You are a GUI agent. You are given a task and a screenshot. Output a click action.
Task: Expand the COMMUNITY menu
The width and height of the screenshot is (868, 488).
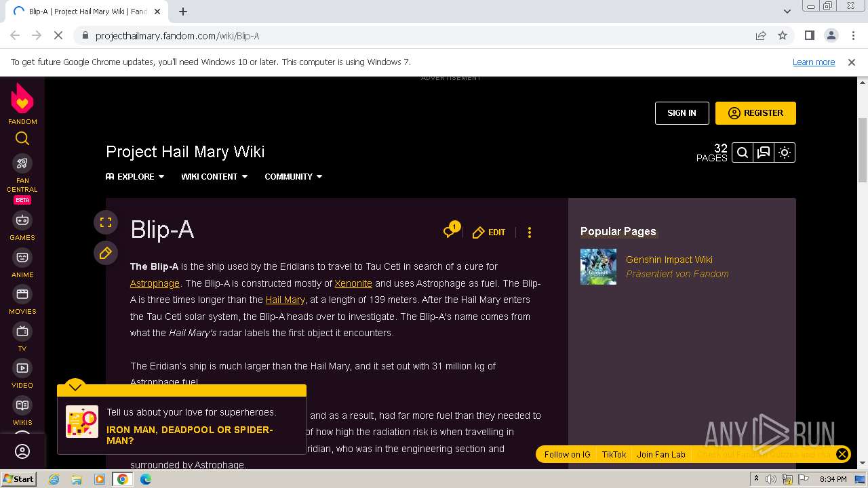pyautogui.click(x=294, y=176)
